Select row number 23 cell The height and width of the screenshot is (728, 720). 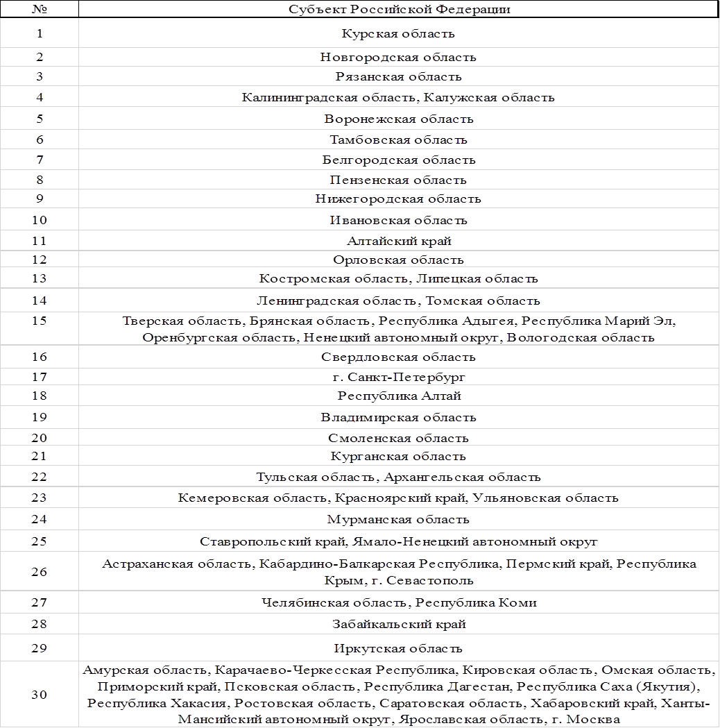[x=40, y=498]
